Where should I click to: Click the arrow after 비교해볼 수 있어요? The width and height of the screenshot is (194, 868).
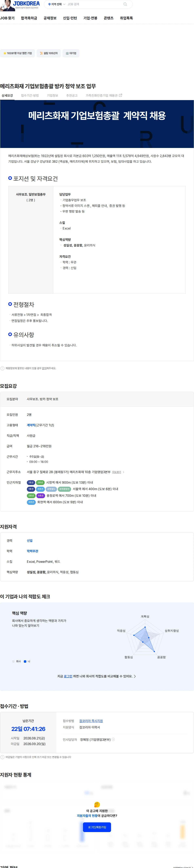pyautogui.click(x=135, y=676)
